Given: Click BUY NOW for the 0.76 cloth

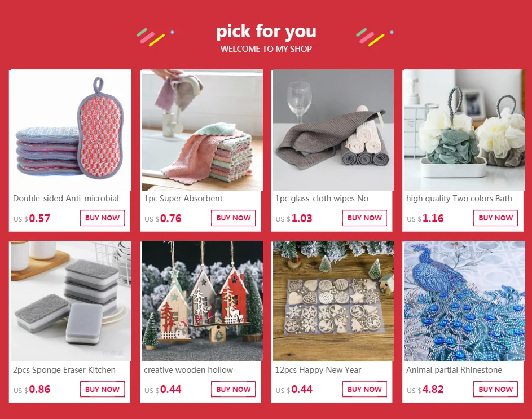Looking at the screenshot, I should pos(234,218).
